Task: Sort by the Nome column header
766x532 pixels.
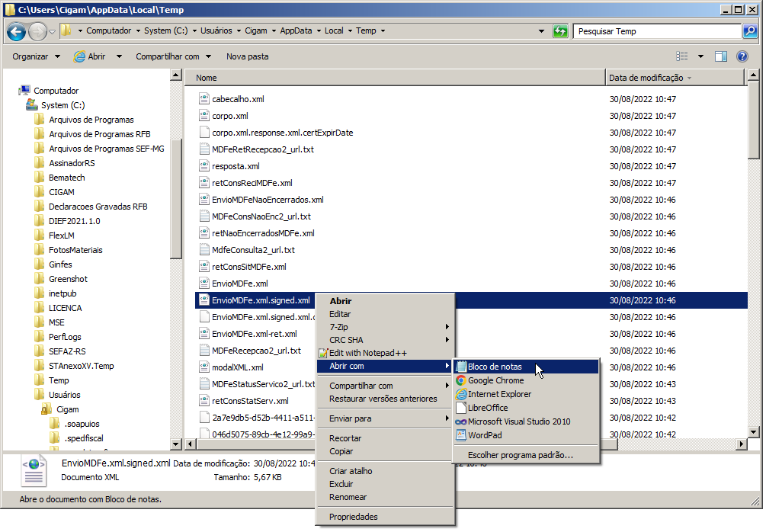Action: pyautogui.click(x=395, y=78)
